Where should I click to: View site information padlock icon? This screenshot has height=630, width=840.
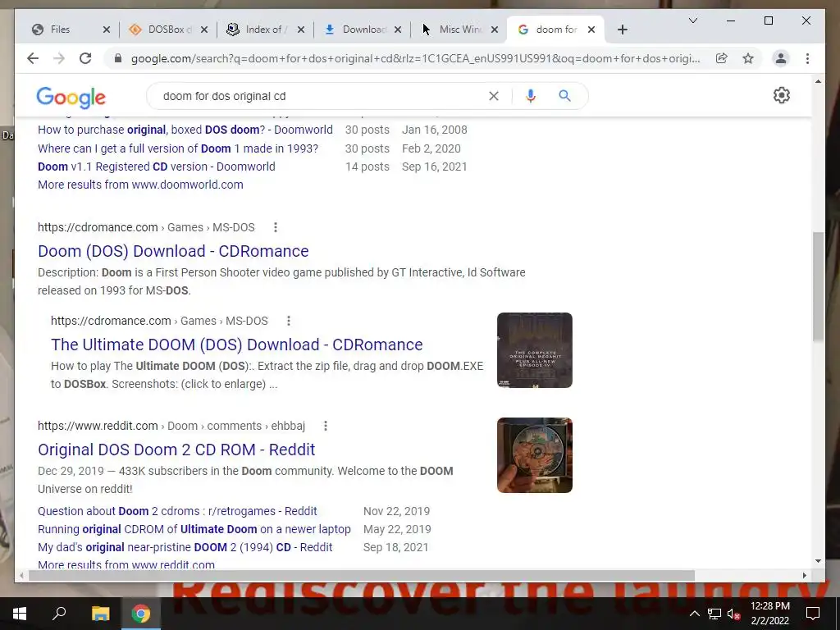click(118, 58)
